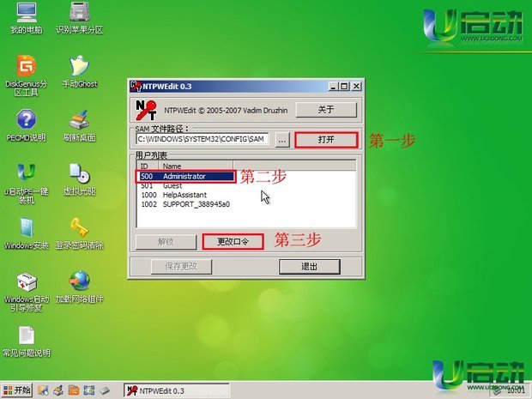Click the browse '...' button
The image size is (532, 399).
click(282, 140)
